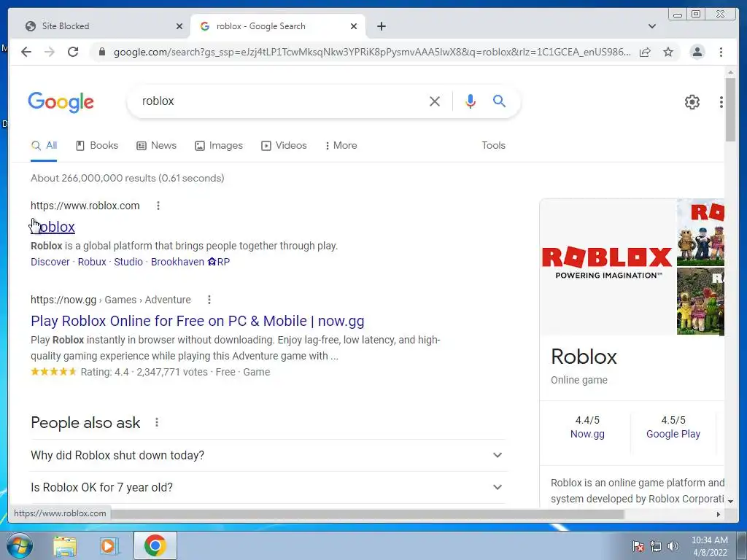The height and width of the screenshot is (560, 747).
Task: Switch to the Images tab
Action: [x=219, y=146]
